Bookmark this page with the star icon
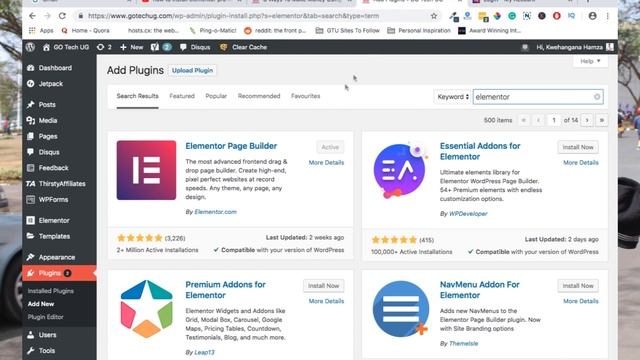Image resolution: width=640 pixels, height=360 pixels. pos(433,16)
